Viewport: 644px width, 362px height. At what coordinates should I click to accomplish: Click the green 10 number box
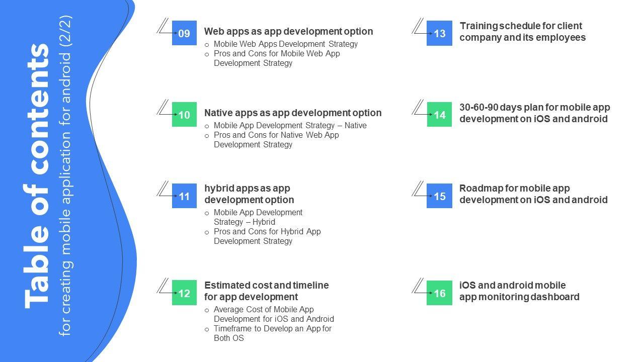184,115
